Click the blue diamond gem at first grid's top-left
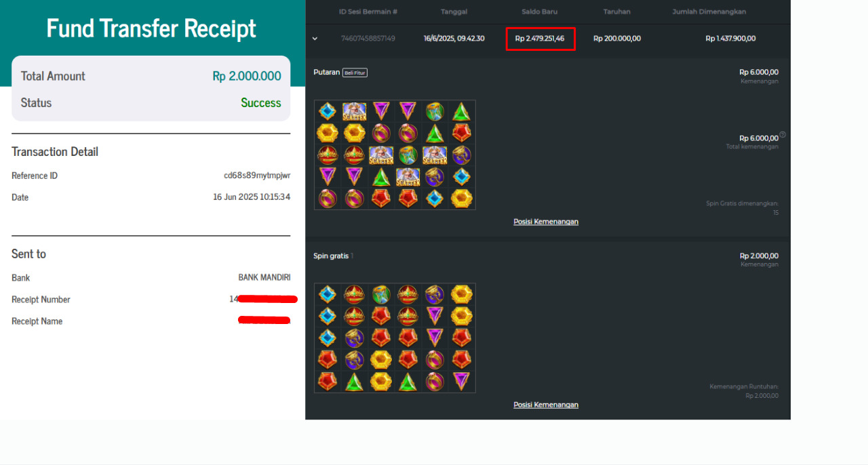Screen dimensions: 868x465 click(328, 111)
